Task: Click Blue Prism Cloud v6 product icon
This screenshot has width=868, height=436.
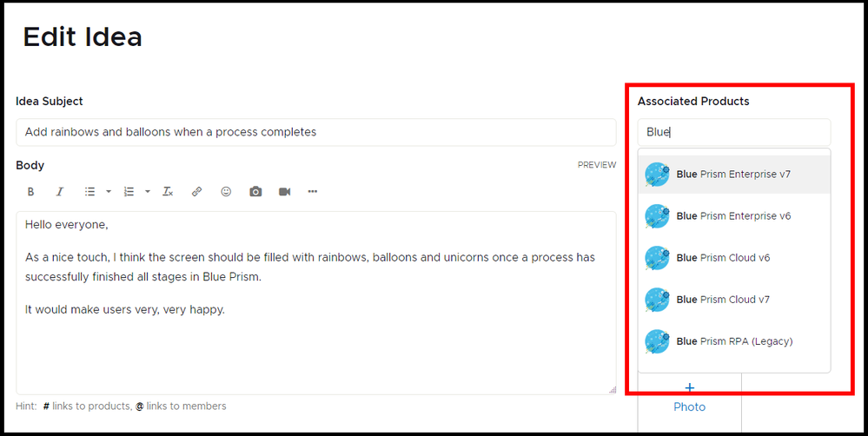Action: [657, 258]
